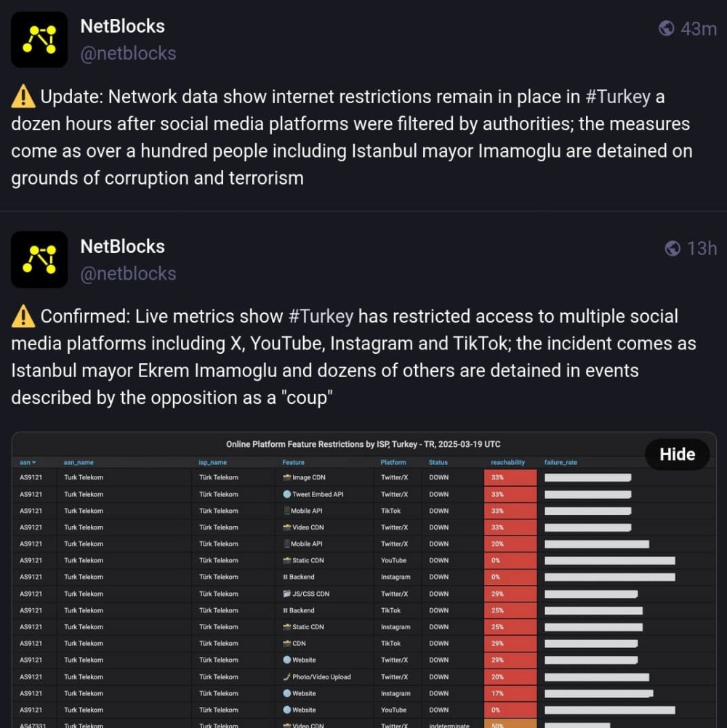The height and width of the screenshot is (728, 727).
Task: Open #Turkey hashtag in the second post
Action: (x=321, y=317)
